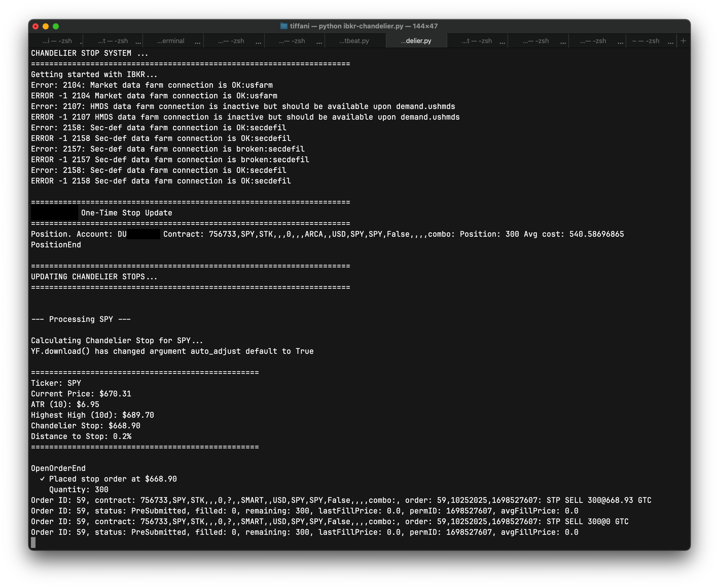Open a new tab with plus button
The image size is (719, 588).
684,41
